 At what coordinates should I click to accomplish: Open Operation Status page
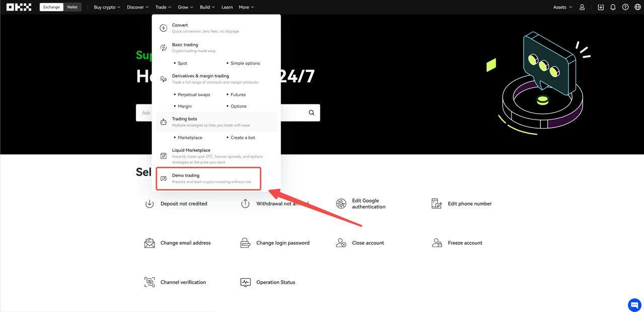coord(276,282)
